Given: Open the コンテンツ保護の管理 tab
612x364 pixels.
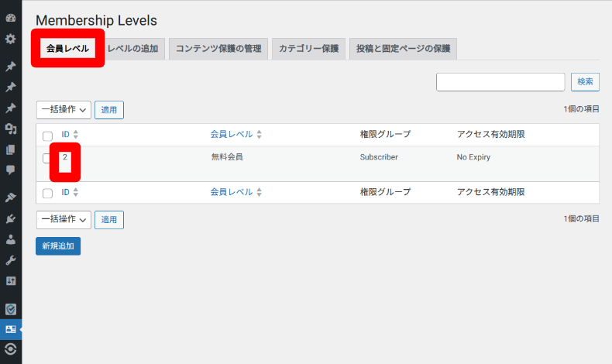Looking at the screenshot, I should coord(218,49).
